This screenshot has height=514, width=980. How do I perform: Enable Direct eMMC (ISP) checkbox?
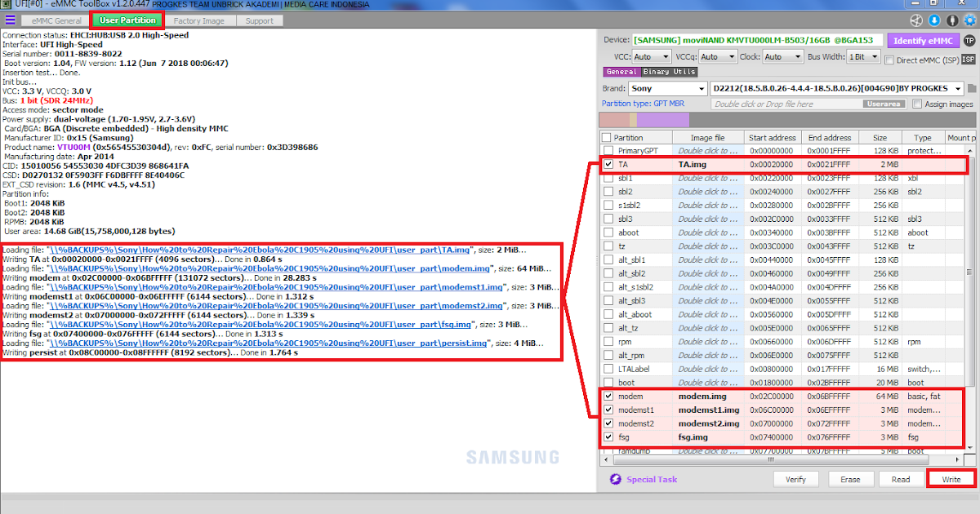click(889, 59)
